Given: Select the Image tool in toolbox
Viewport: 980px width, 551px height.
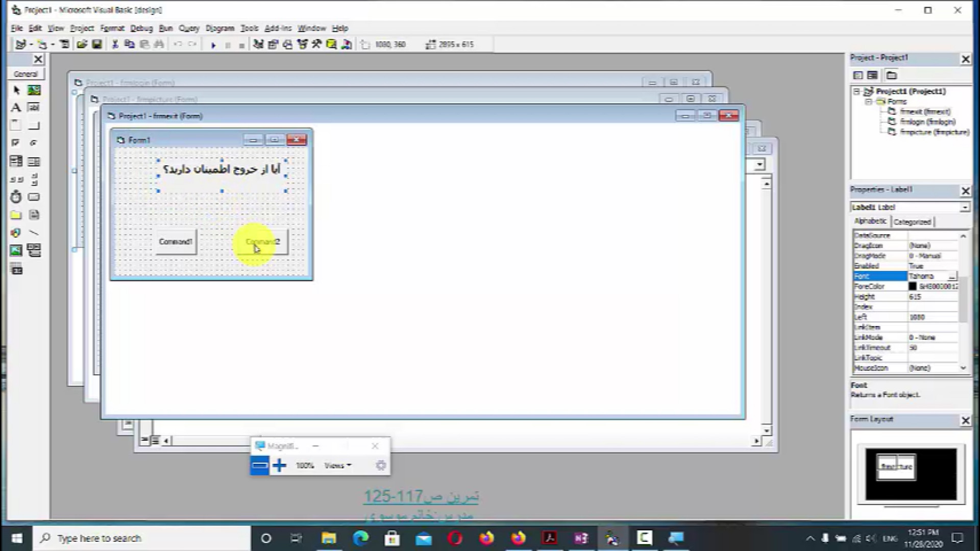Looking at the screenshot, I should 16,251.
